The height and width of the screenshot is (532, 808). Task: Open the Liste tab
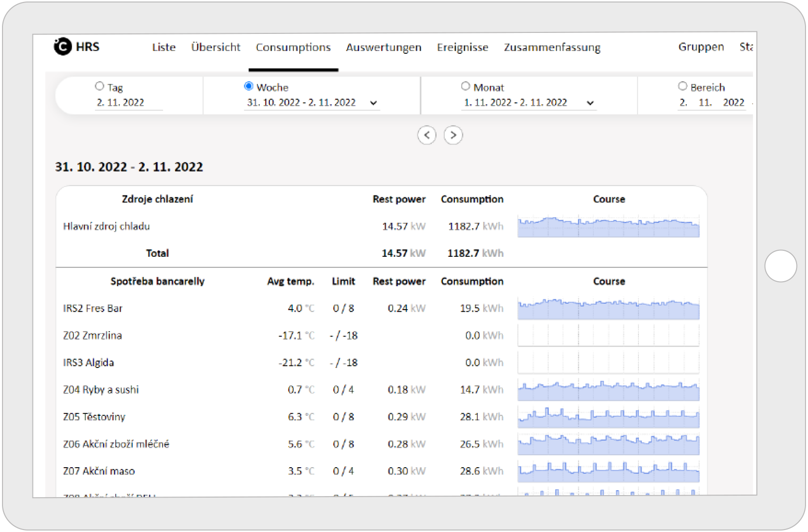tap(164, 47)
